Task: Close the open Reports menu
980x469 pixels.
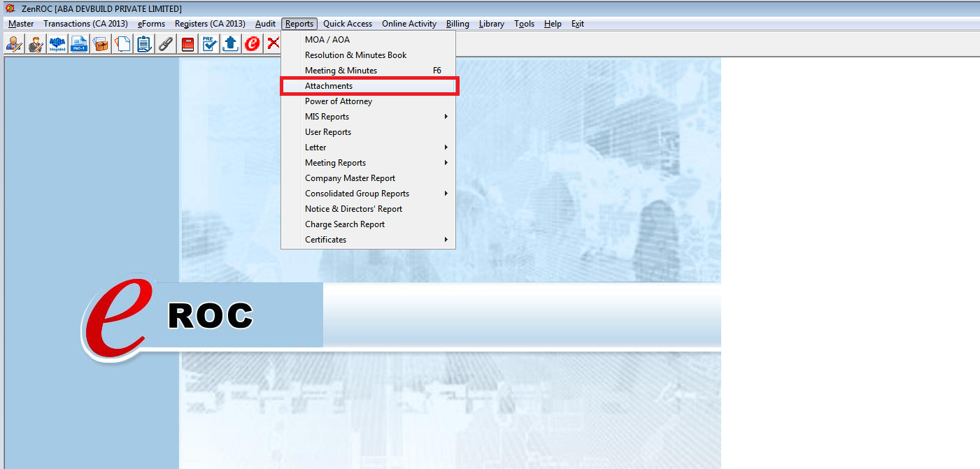Action: tap(299, 24)
